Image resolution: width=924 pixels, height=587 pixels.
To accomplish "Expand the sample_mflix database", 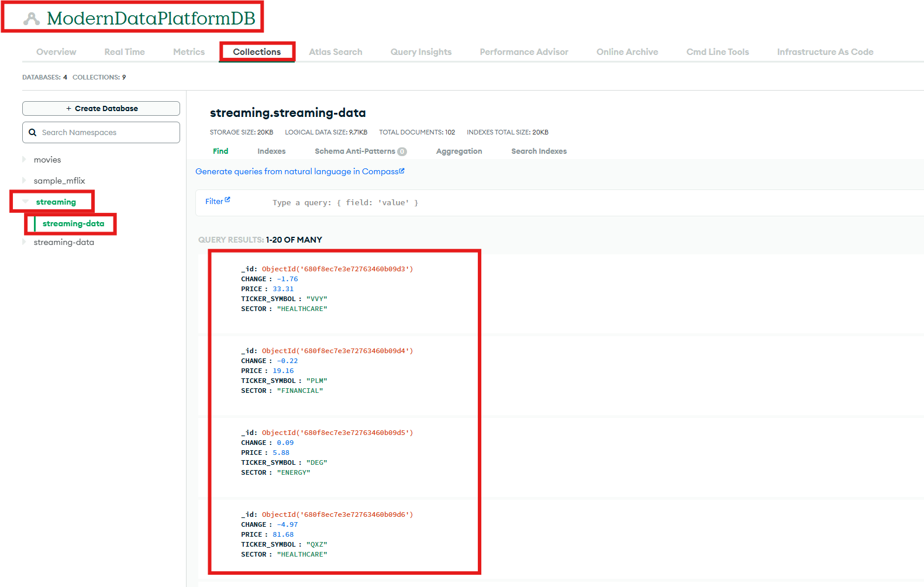I will click(25, 181).
